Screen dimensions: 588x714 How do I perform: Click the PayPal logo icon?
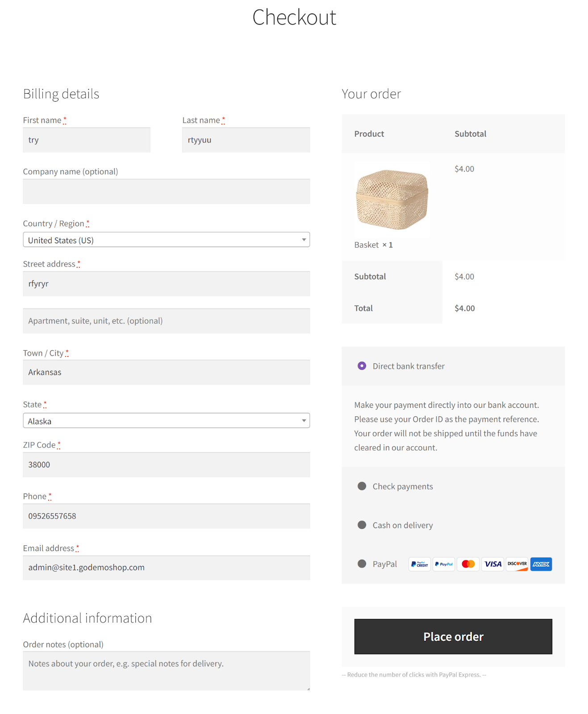444,564
